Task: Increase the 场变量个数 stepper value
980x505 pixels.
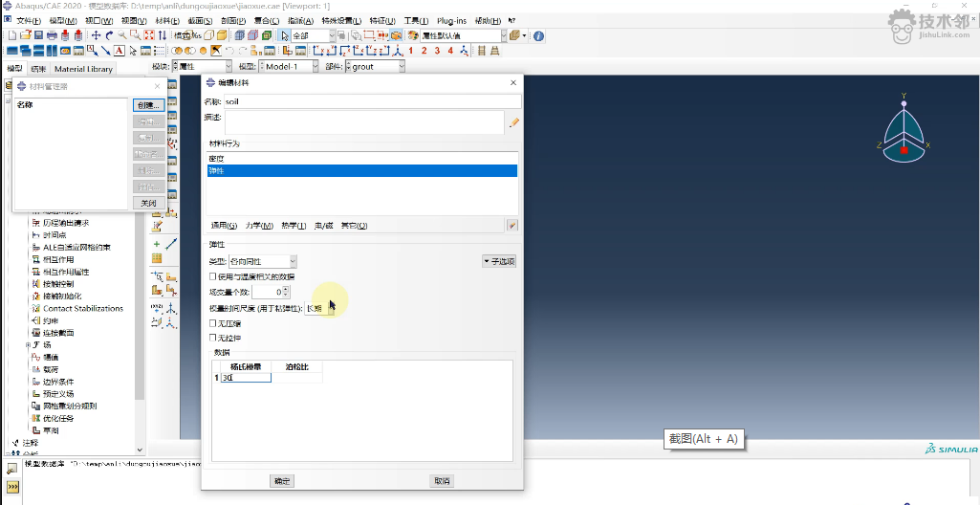Action: pyautogui.click(x=286, y=289)
